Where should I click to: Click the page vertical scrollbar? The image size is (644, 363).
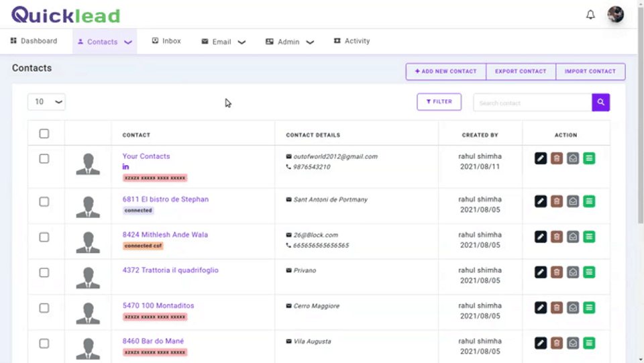[640, 115]
